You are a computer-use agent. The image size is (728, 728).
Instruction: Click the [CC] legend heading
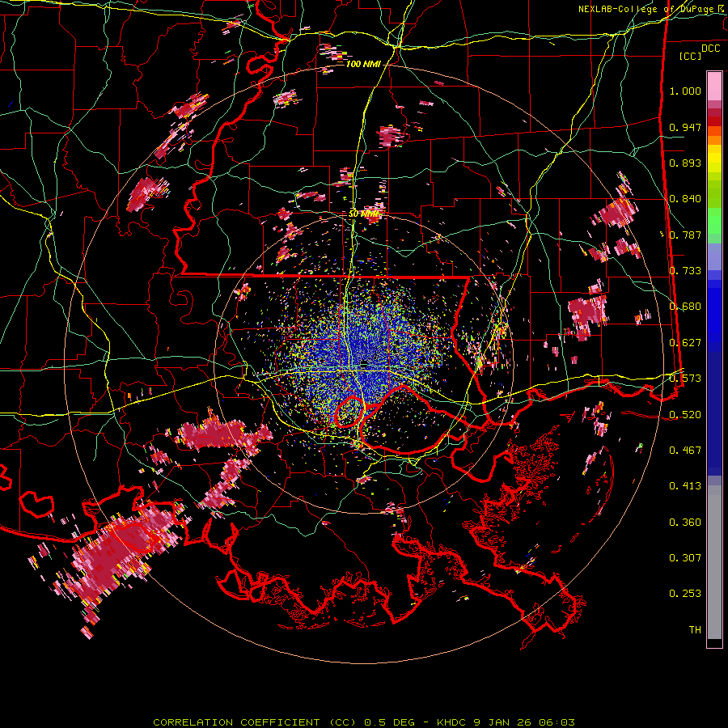pyautogui.click(x=691, y=56)
